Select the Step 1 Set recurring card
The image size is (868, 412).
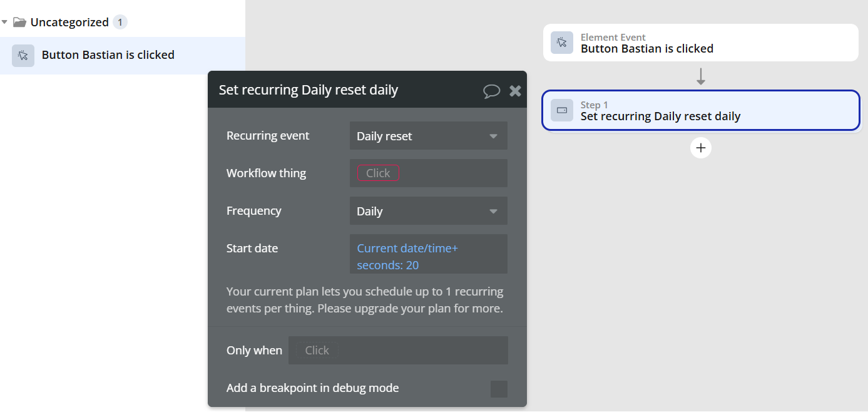pyautogui.click(x=701, y=110)
